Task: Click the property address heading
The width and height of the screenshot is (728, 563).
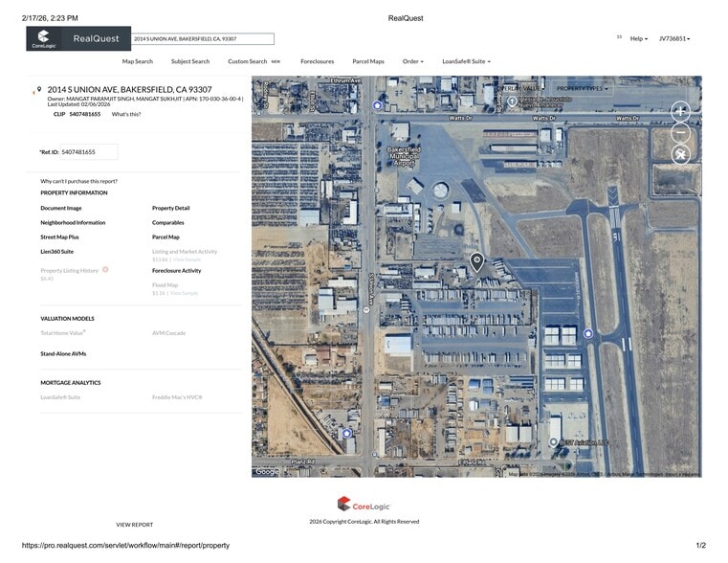Action: point(129,89)
